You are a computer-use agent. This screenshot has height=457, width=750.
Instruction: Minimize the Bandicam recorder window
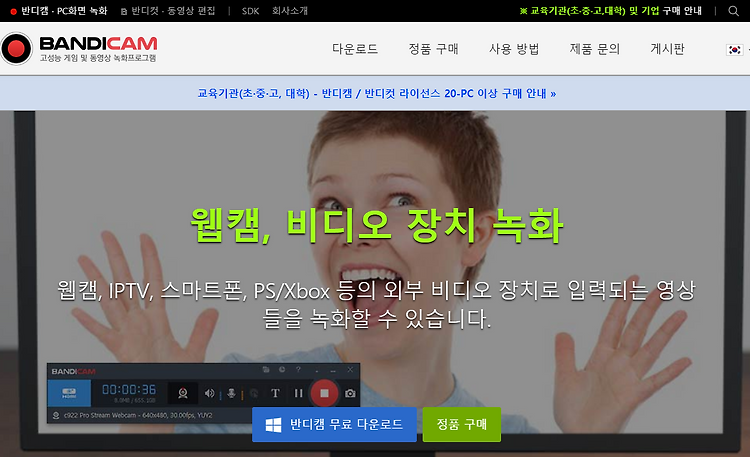pos(333,370)
